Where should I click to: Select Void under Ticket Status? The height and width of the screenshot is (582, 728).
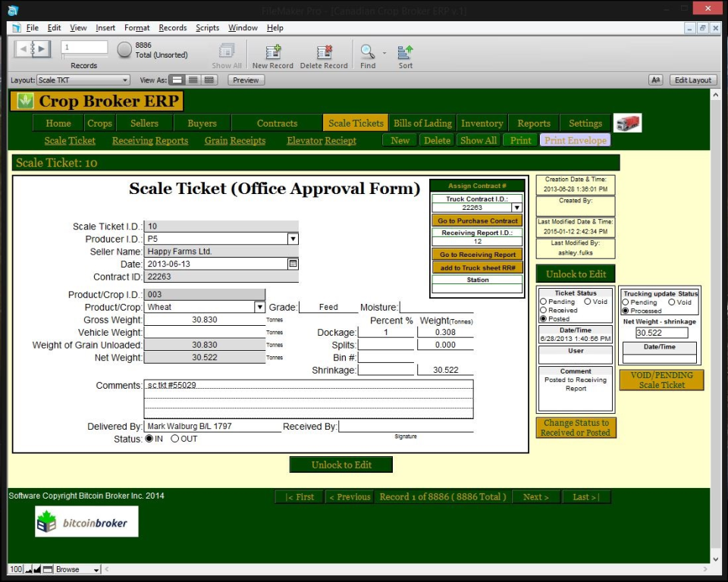587,302
